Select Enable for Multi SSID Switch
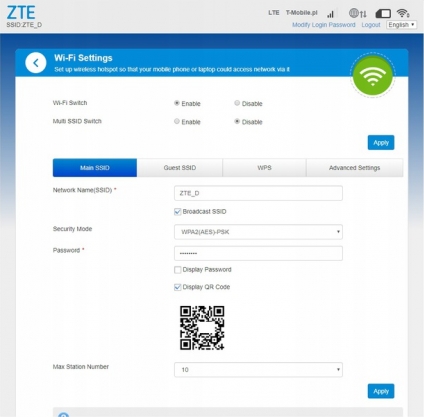424x417 pixels. (177, 121)
